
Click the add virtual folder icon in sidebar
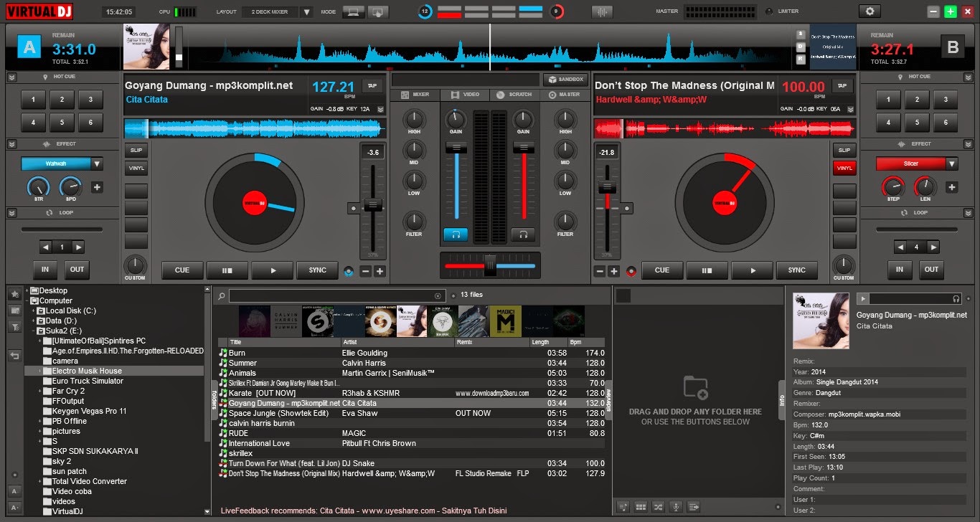[x=14, y=310]
